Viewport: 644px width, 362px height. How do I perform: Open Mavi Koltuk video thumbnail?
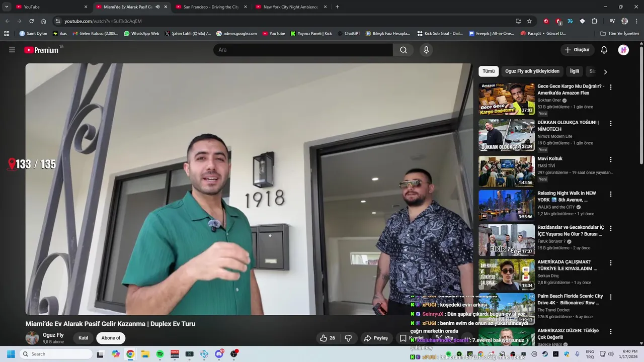pyautogui.click(x=507, y=171)
